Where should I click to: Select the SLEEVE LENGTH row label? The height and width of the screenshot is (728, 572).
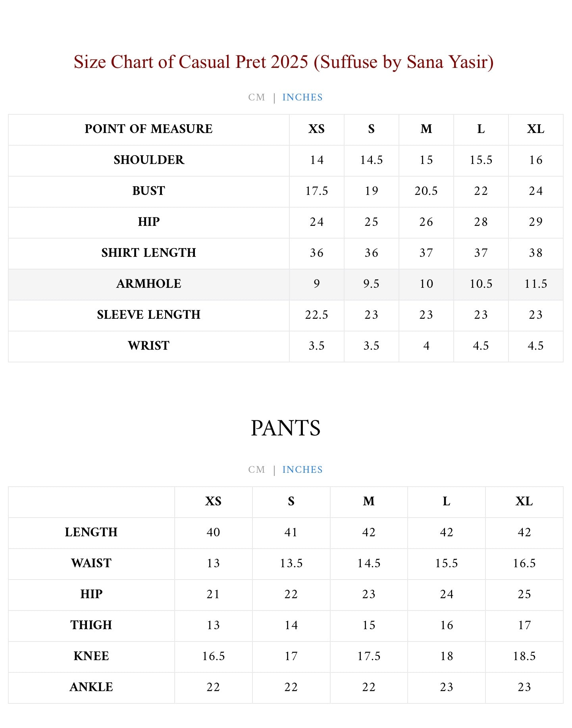pos(148,315)
